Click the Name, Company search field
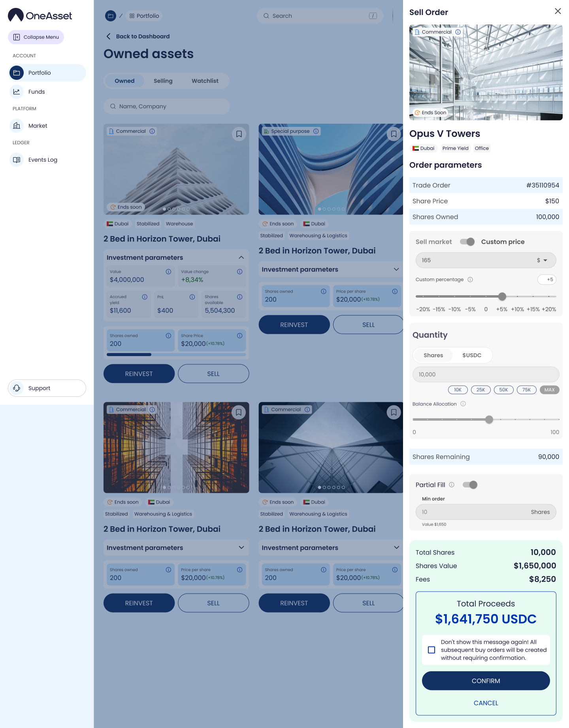Viewport: 569px width, 728px height. pos(167,106)
